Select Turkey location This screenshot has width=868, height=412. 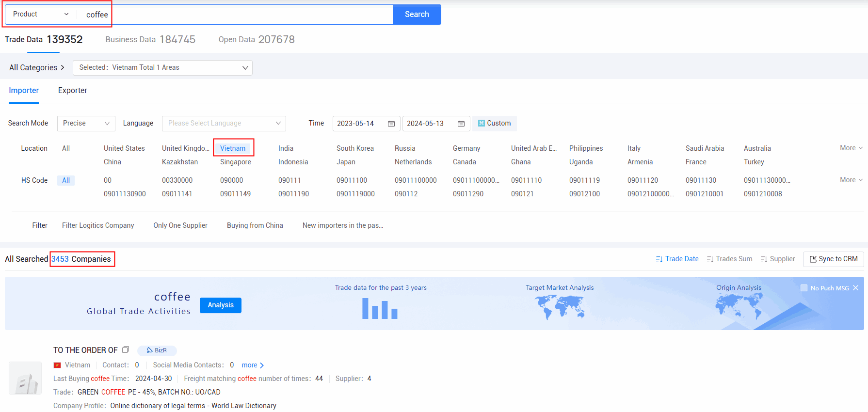point(754,162)
